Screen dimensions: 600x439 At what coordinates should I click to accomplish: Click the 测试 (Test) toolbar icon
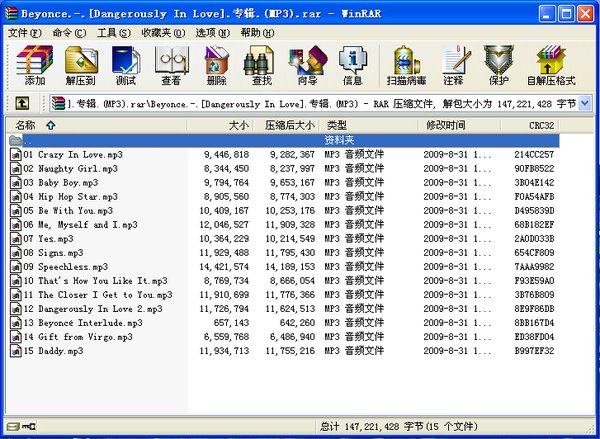[126, 65]
